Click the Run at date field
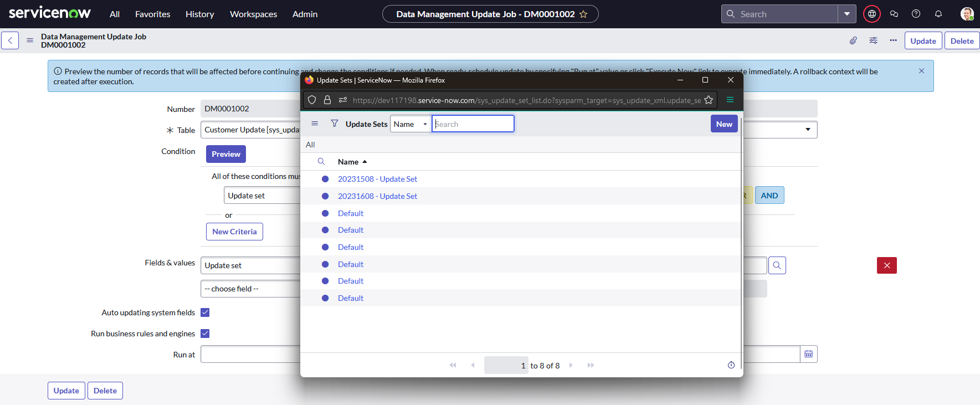Viewport: 980px width, 405px height. coord(250,354)
